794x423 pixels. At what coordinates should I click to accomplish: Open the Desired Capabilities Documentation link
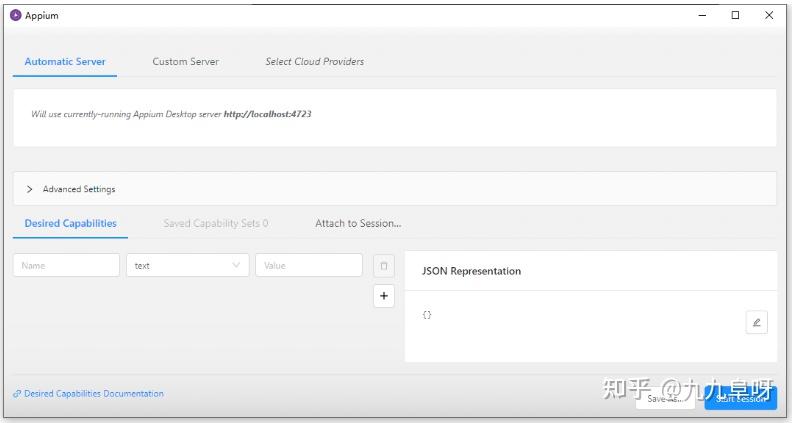(93, 394)
